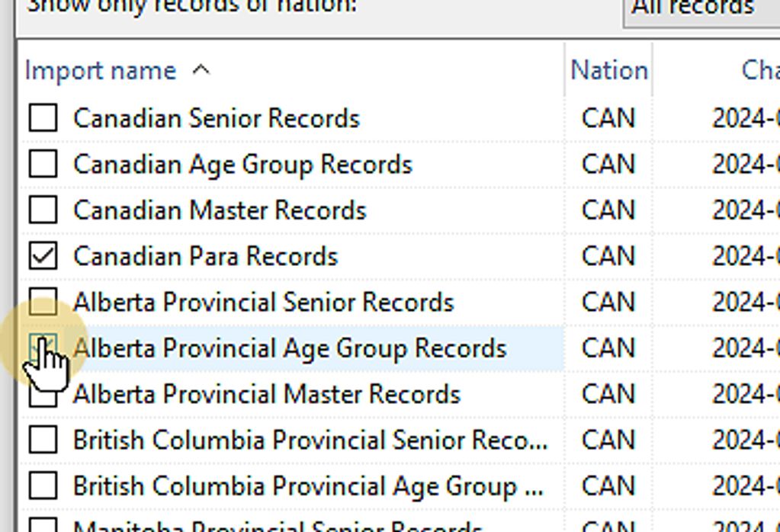This screenshot has width=780, height=532.
Task: Tick the Alberta Provincial Master Records checkbox
Action: [43, 394]
